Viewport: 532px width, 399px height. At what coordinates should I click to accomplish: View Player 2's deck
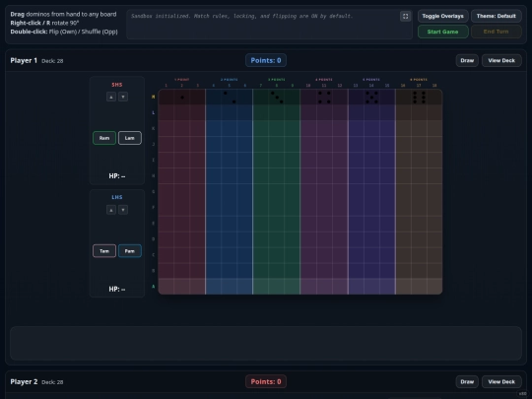click(501, 381)
